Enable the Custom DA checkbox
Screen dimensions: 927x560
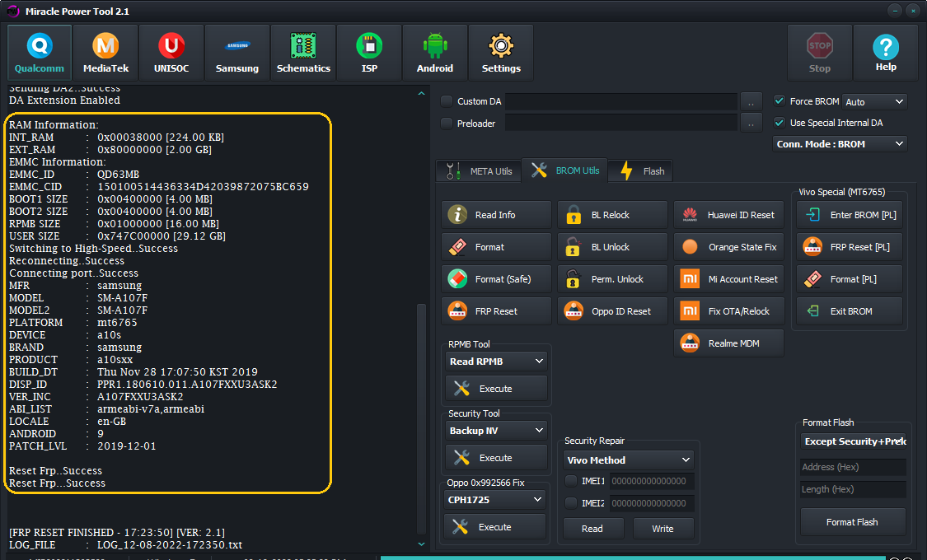click(447, 101)
